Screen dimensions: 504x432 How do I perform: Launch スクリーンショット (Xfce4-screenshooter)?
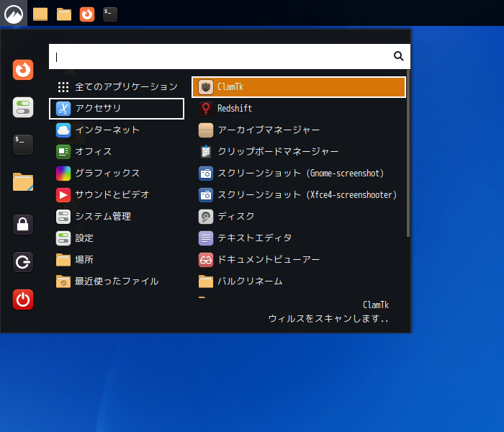pyautogui.click(x=299, y=195)
